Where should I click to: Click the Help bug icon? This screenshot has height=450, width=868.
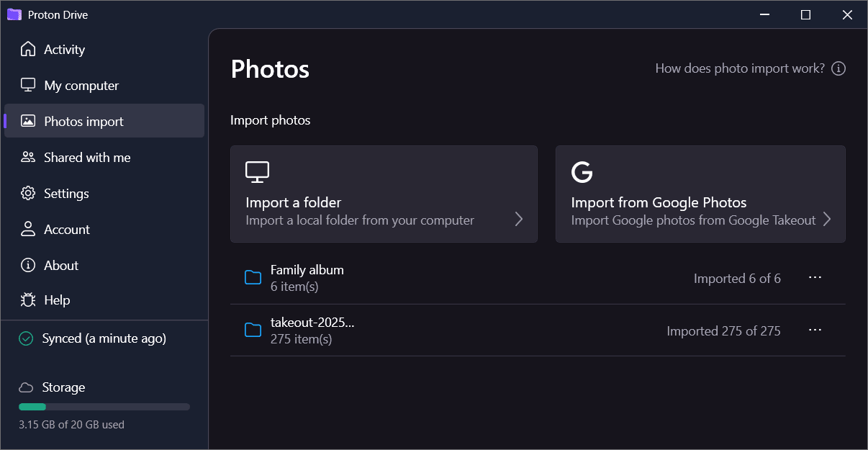tap(28, 300)
